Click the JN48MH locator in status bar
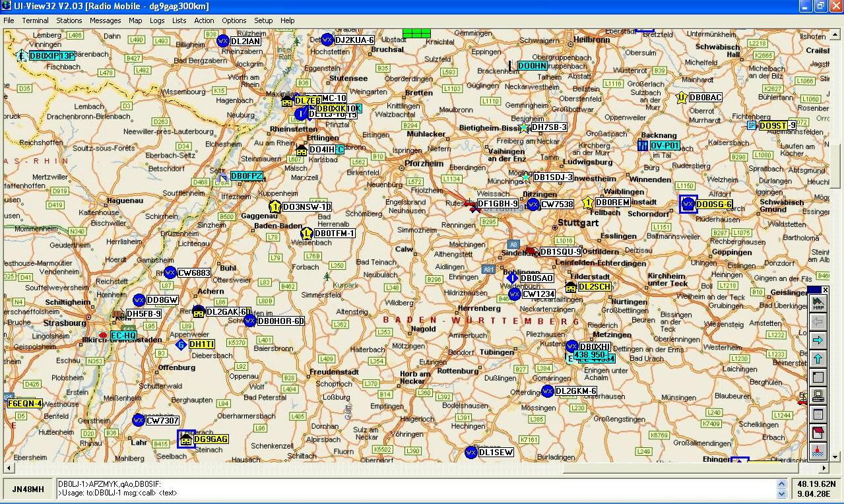 [x=29, y=489]
